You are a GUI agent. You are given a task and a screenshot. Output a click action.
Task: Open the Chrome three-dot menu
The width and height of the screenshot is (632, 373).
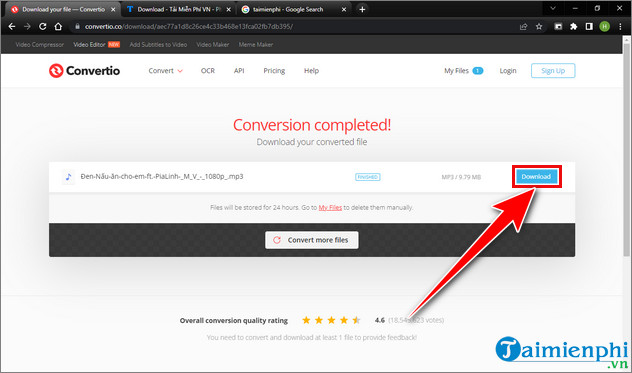pos(620,27)
